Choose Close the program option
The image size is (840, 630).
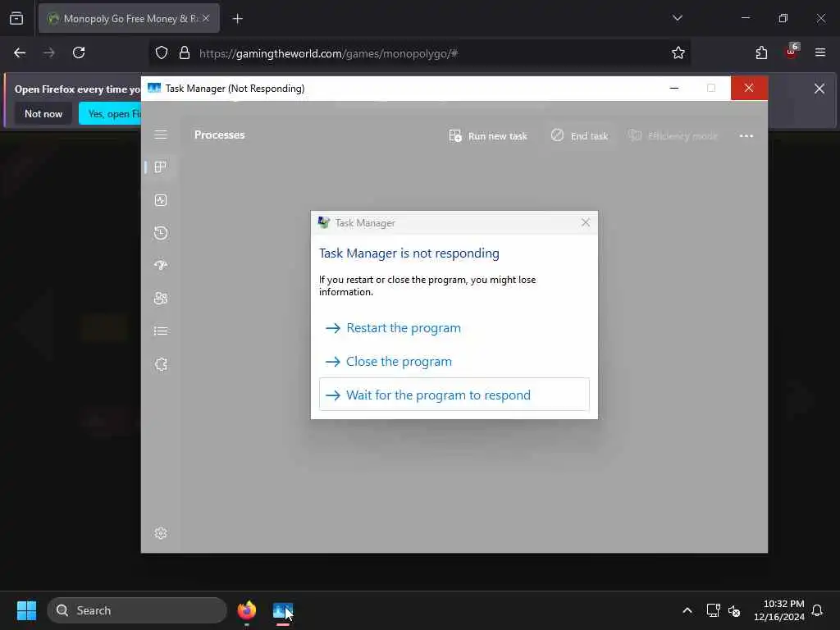(454, 362)
